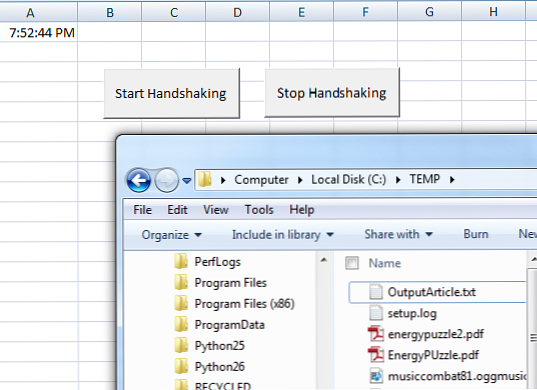
Task: Click the setup.log file icon
Action: pos(376,313)
